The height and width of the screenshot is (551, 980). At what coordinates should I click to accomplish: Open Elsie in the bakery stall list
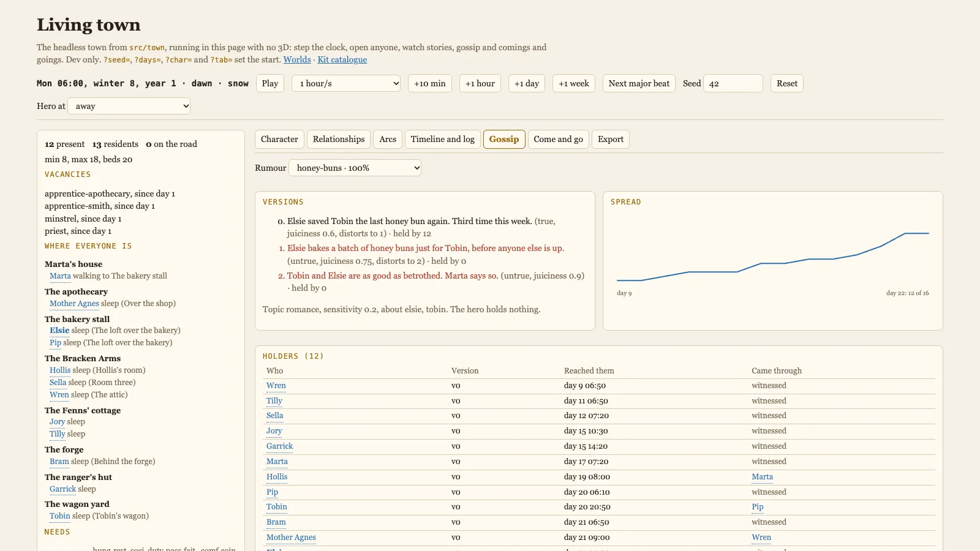tap(59, 331)
